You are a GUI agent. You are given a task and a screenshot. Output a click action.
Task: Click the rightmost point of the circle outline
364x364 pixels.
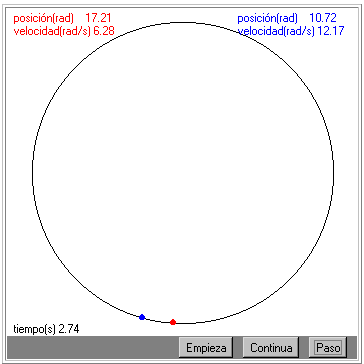(334, 173)
